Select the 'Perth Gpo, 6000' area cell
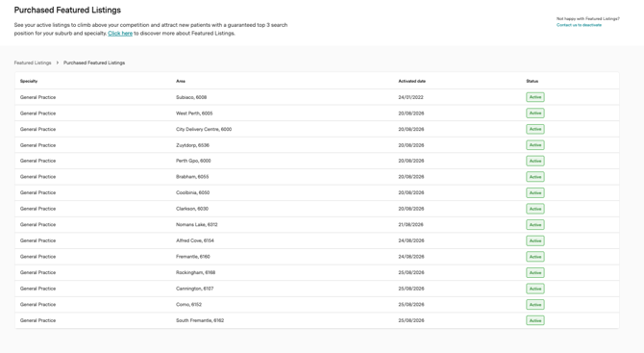 (193, 161)
